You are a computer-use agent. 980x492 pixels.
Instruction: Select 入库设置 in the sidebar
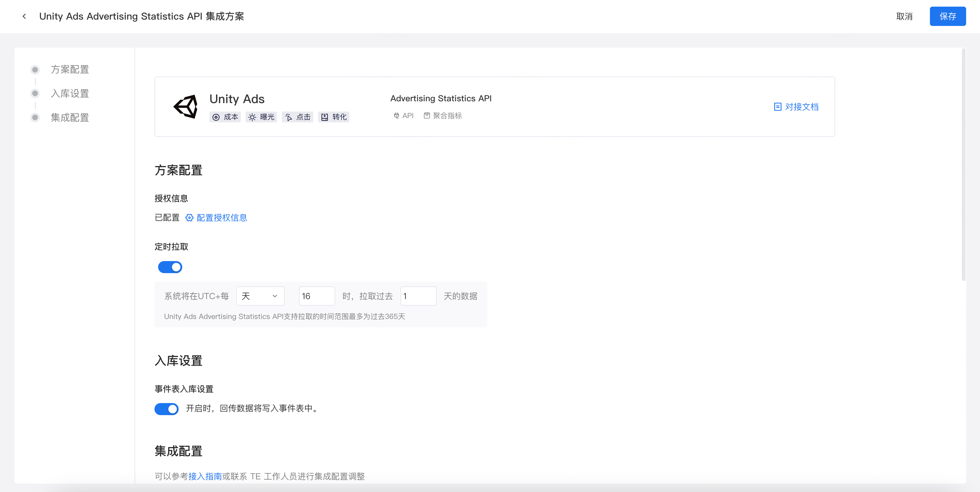tap(70, 93)
